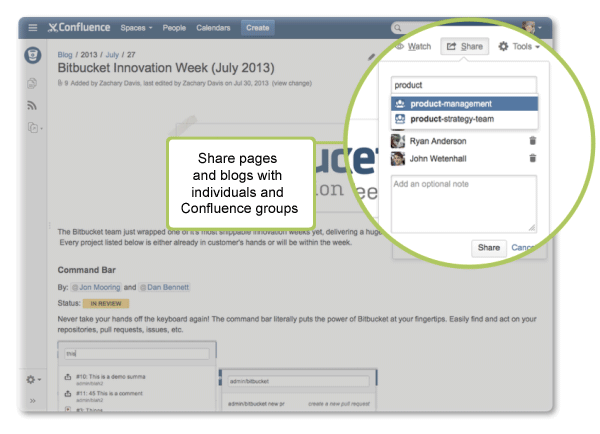Select product-management group suggestion
This screenshot has width=600, height=434.
pyautogui.click(x=464, y=104)
